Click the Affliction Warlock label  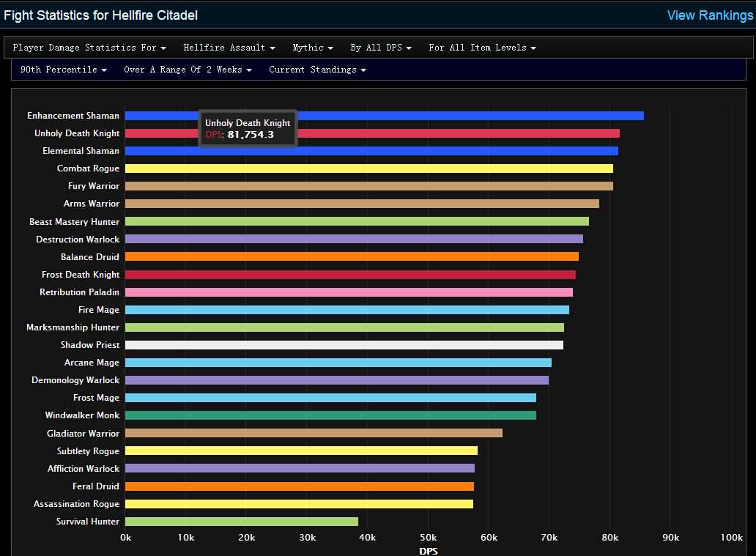click(x=84, y=469)
